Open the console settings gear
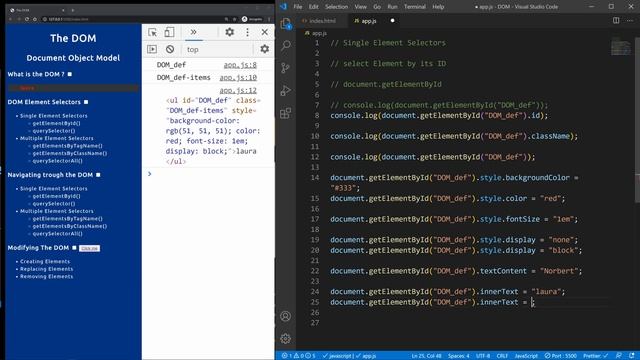The image size is (640, 360). point(264,49)
